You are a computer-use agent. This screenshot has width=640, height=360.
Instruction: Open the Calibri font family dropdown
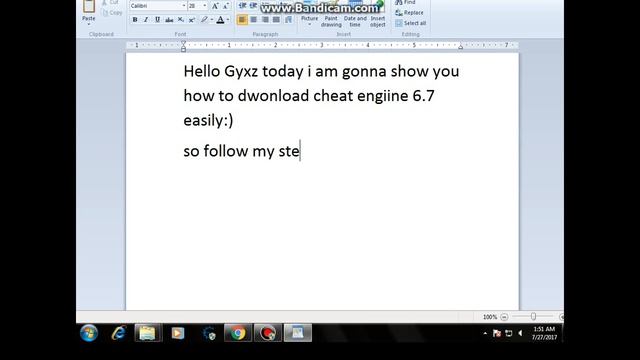(184, 6)
